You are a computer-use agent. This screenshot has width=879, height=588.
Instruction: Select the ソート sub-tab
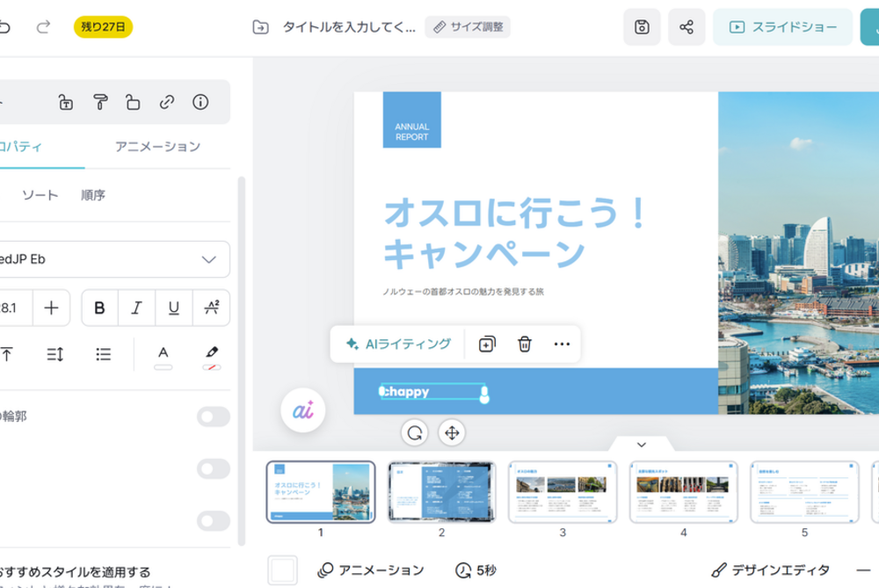pyautogui.click(x=40, y=195)
